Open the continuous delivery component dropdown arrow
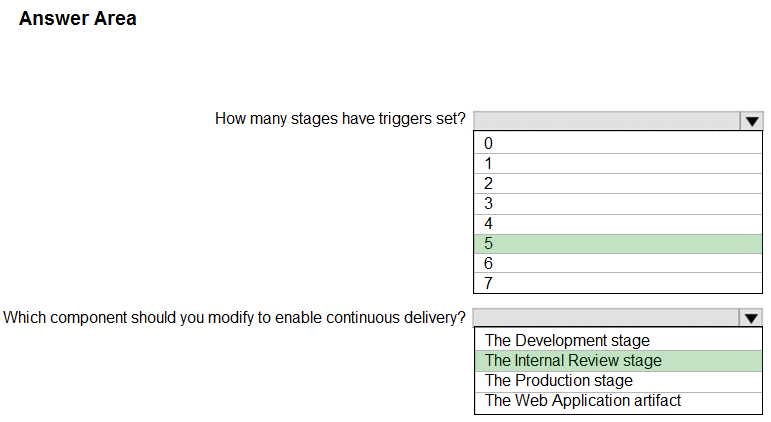 point(750,318)
